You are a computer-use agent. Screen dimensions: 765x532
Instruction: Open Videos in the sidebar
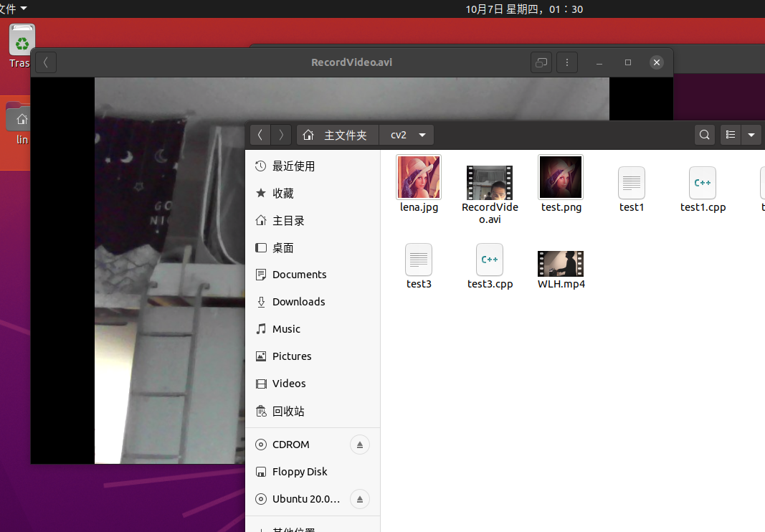(x=313, y=384)
